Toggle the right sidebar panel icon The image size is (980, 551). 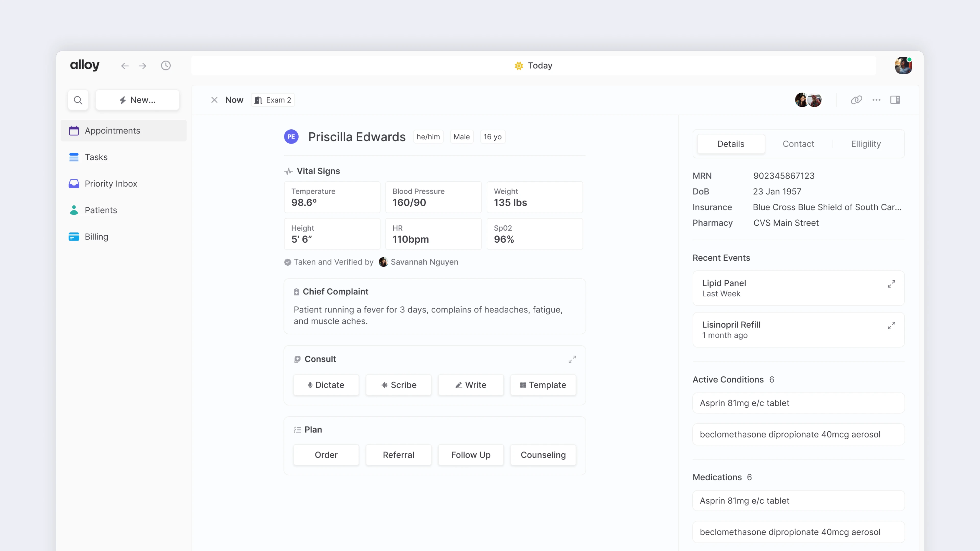coord(895,100)
